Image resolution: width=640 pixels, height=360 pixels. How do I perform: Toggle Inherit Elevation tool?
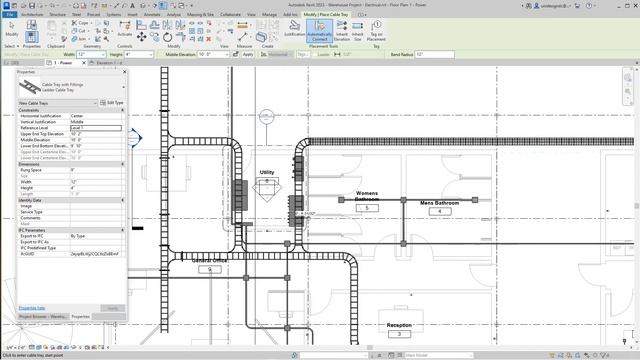[x=342, y=31]
